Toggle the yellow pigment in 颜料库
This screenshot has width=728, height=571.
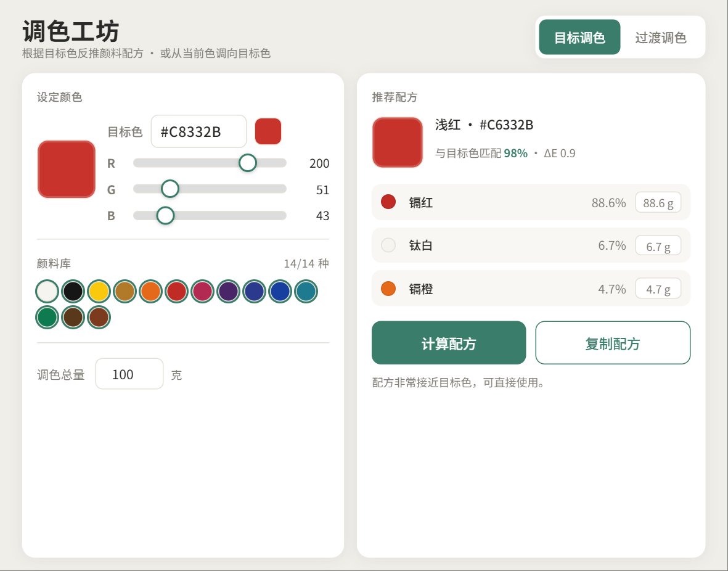tap(99, 291)
